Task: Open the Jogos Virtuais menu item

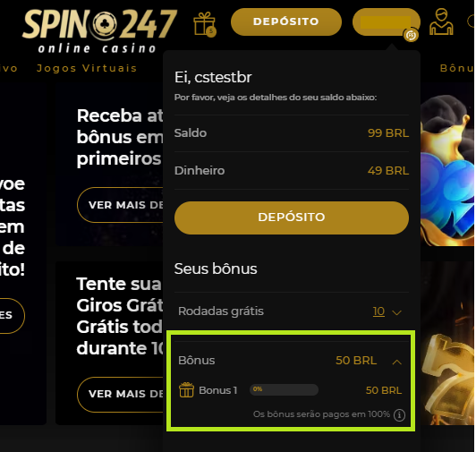Action: pyautogui.click(x=87, y=68)
